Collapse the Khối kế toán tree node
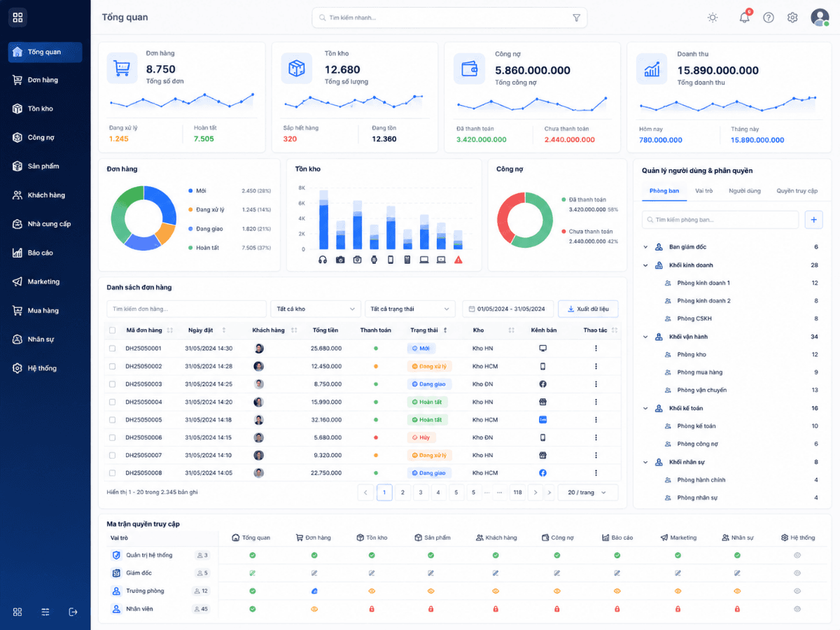This screenshot has width=840, height=630. point(646,408)
